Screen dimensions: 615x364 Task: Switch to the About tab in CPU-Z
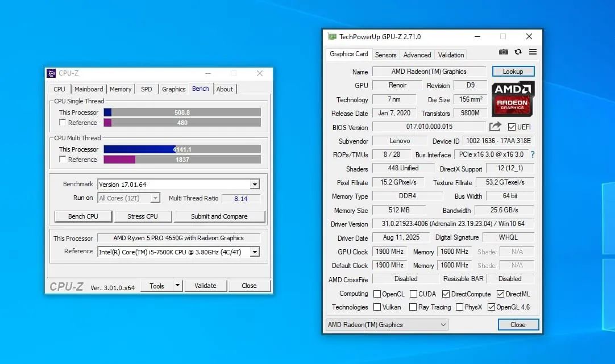225,89
